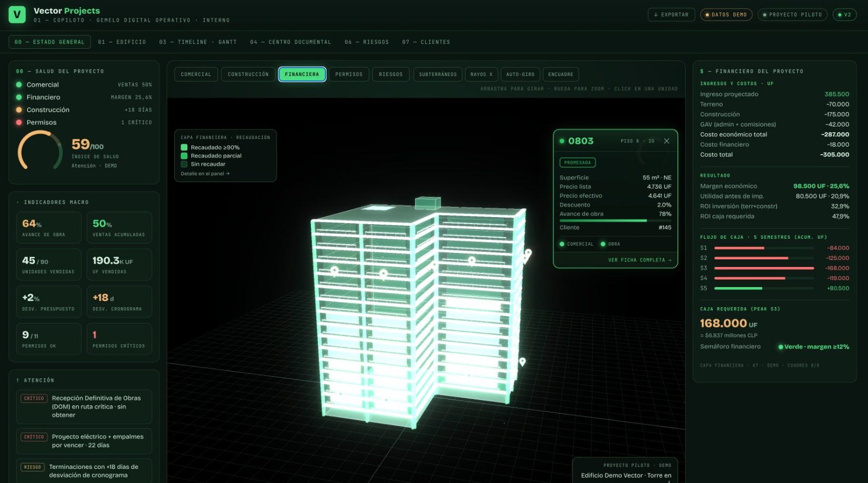Click the Ingreso proyectado 385.500 row
Image resolution: width=868 pixels, height=483 pixels.
[775, 94]
